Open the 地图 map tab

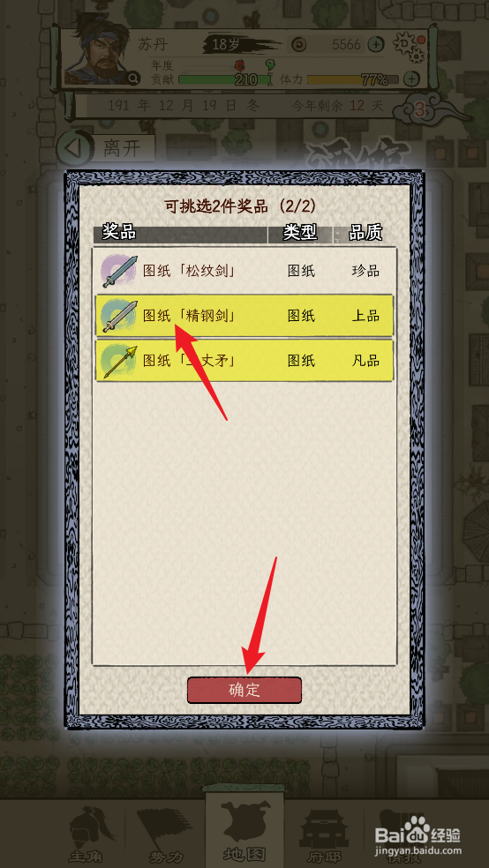pos(244,830)
